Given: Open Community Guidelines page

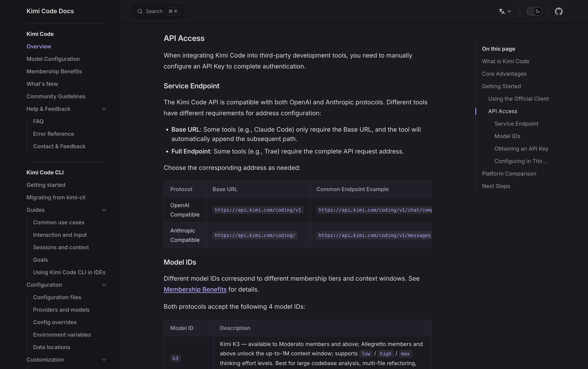Looking at the screenshot, I should [x=56, y=96].
